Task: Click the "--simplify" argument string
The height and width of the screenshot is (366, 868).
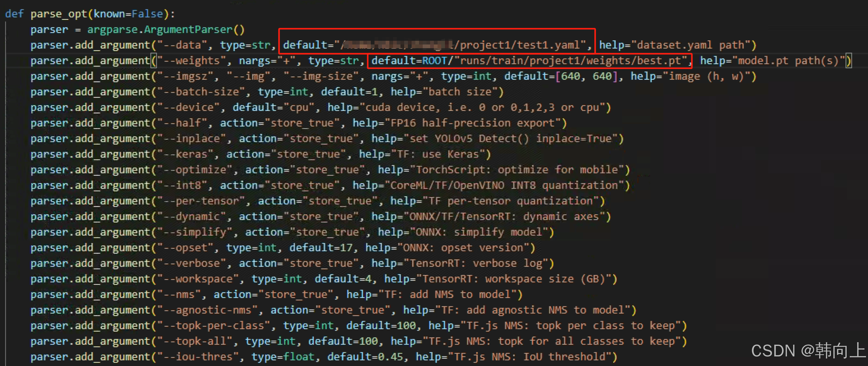Action: tap(195, 232)
